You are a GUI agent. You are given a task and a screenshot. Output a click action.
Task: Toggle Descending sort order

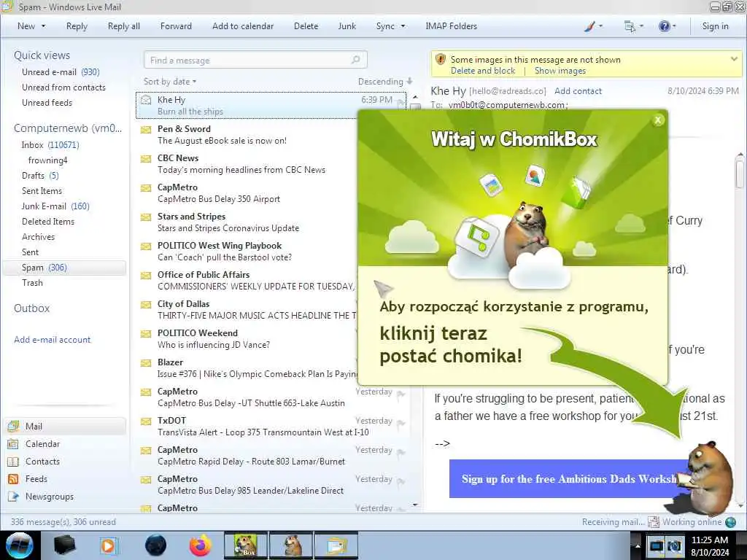(385, 82)
